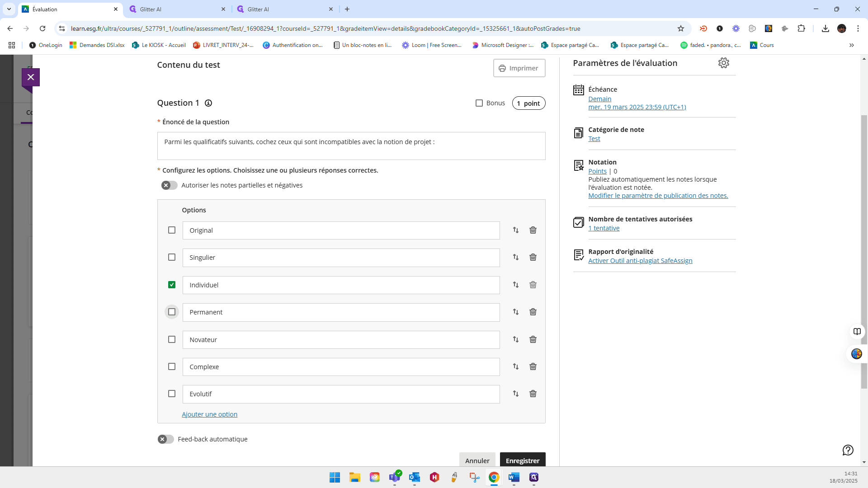Click the Points notation link
The width and height of the screenshot is (868, 488).
point(597,171)
